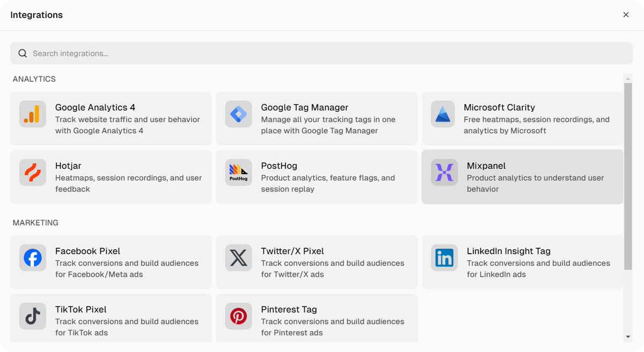Click the Google Analytics 4 bar chart icon

coord(33,114)
